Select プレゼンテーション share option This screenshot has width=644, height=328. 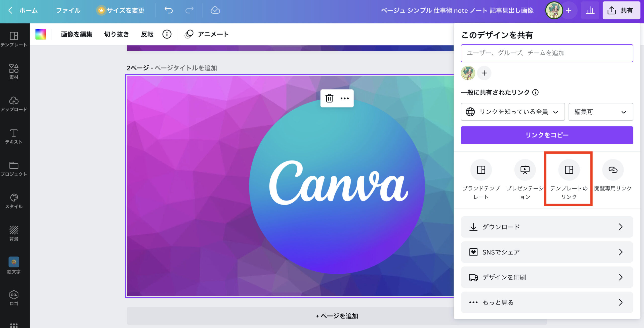tap(525, 179)
